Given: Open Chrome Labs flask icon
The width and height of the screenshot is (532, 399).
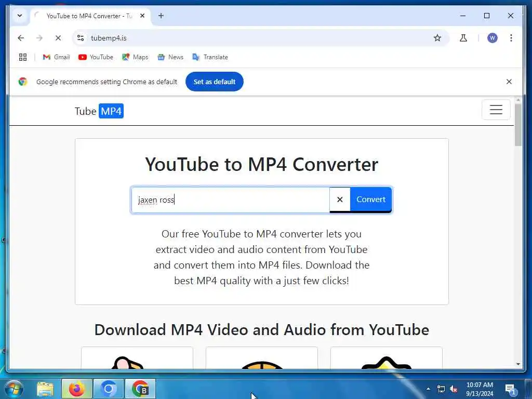Looking at the screenshot, I should pos(463,38).
